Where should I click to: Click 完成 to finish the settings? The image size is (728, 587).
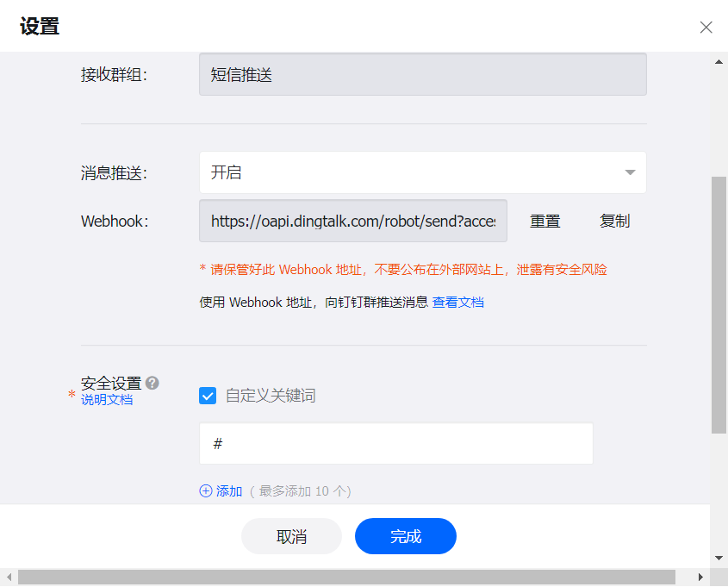tap(405, 535)
